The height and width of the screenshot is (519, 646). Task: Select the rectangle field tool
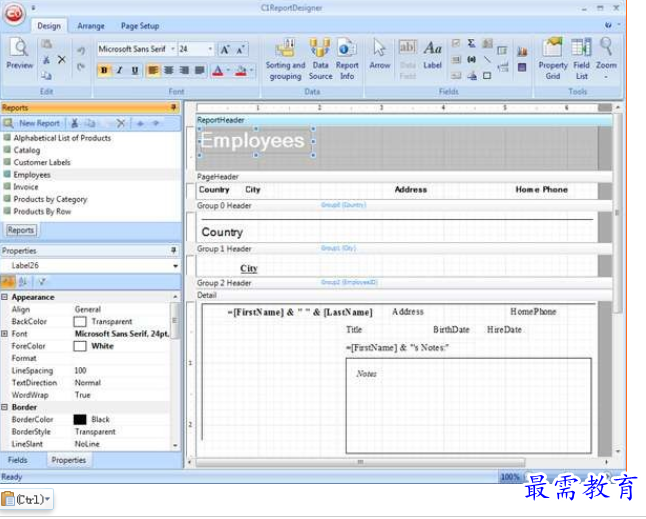[487, 75]
